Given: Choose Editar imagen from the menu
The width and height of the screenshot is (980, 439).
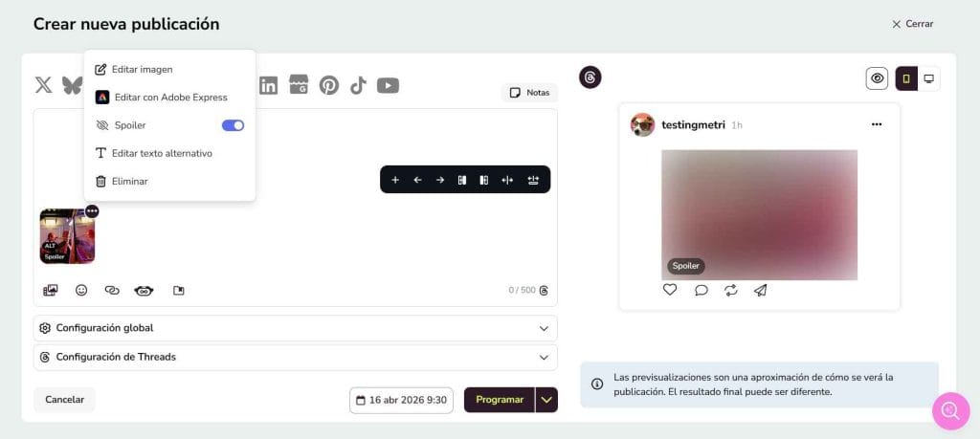Looking at the screenshot, I should pyautogui.click(x=142, y=69).
